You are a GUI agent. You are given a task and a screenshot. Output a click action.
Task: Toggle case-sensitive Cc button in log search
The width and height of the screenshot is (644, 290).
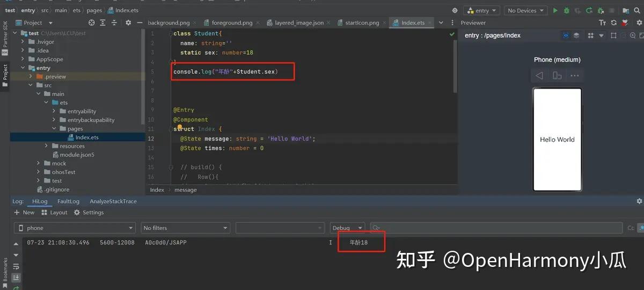[x=631, y=228]
